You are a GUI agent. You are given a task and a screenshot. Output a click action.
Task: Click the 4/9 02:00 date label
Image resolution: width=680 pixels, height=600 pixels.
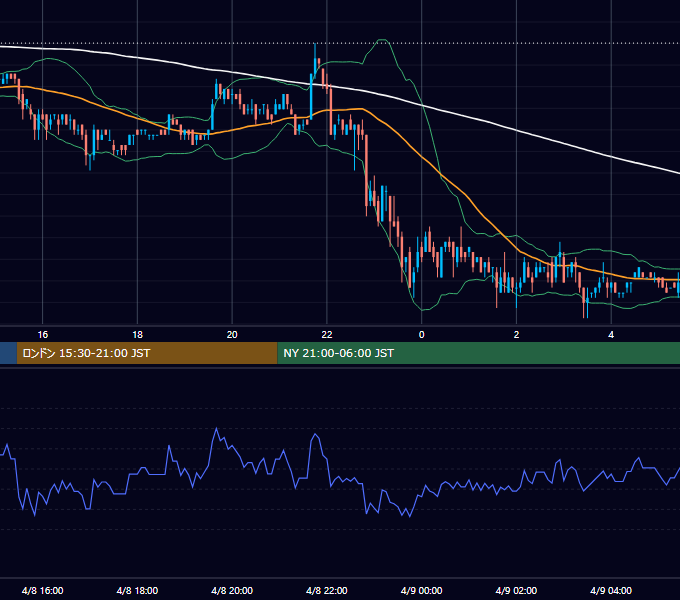pyautogui.click(x=516, y=590)
